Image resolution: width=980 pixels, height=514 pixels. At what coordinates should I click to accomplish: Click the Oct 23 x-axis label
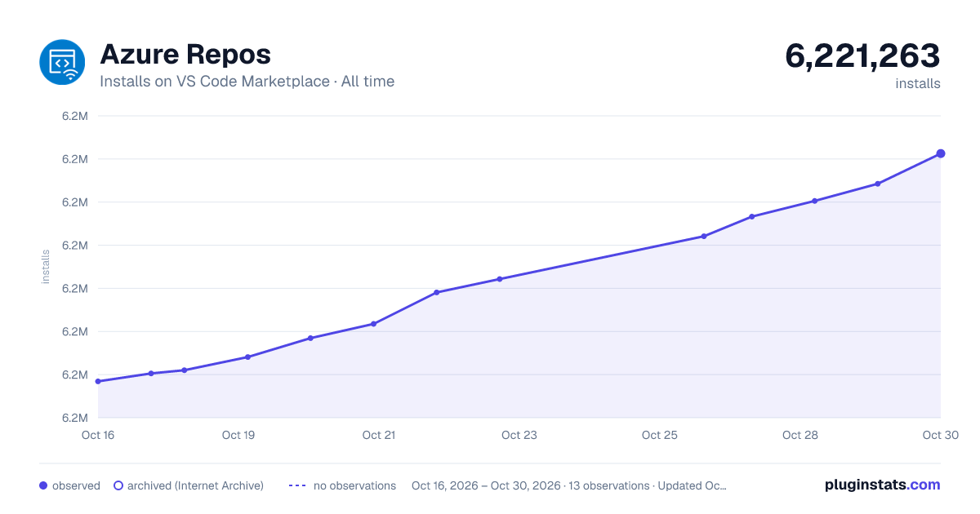tap(519, 435)
